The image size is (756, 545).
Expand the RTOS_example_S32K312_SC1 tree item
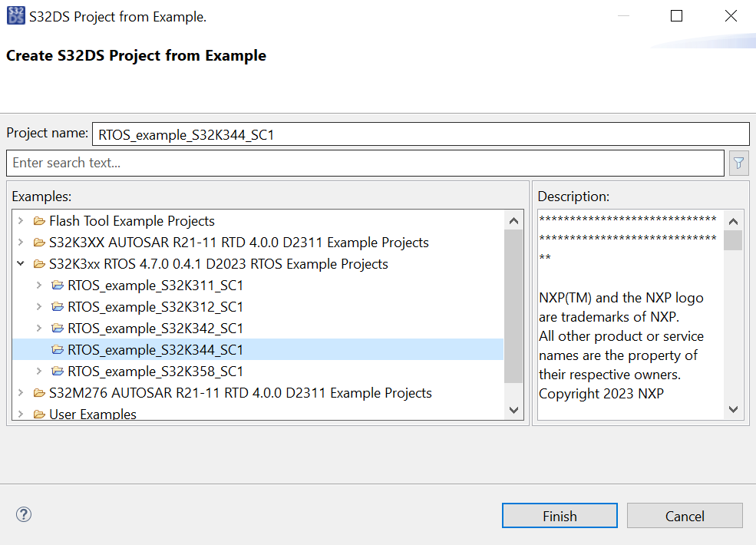pyautogui.click(x=39, y=305)
